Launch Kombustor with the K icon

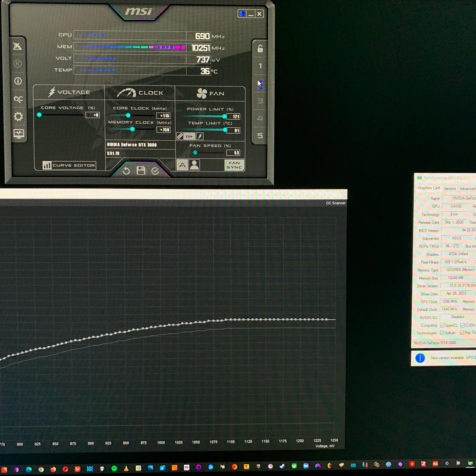pyautogui.click(x=17, y=63)
